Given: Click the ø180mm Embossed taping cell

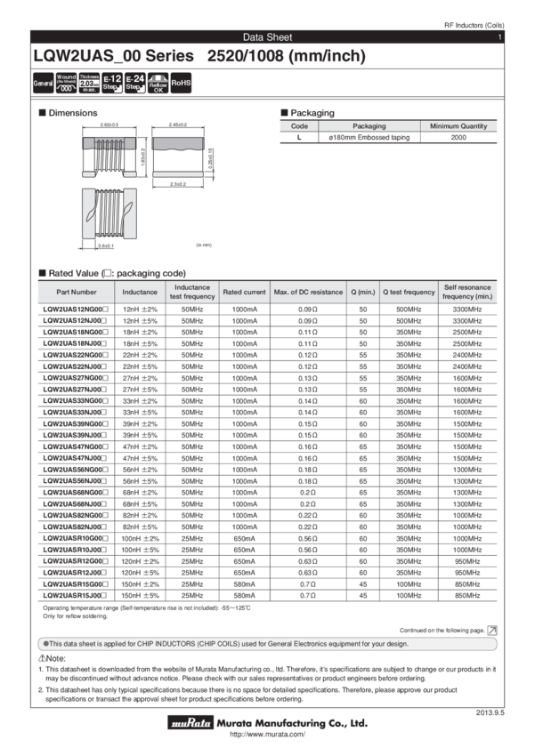Looking at the screenshot, I should [369, 137].
